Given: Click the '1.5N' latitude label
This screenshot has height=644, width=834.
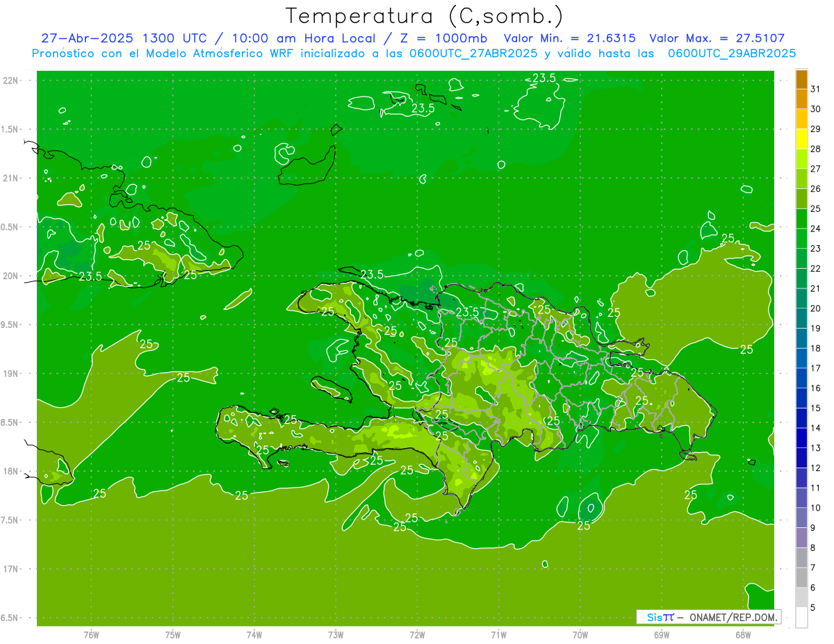Looking at the screenshot, I should point(9,130).
